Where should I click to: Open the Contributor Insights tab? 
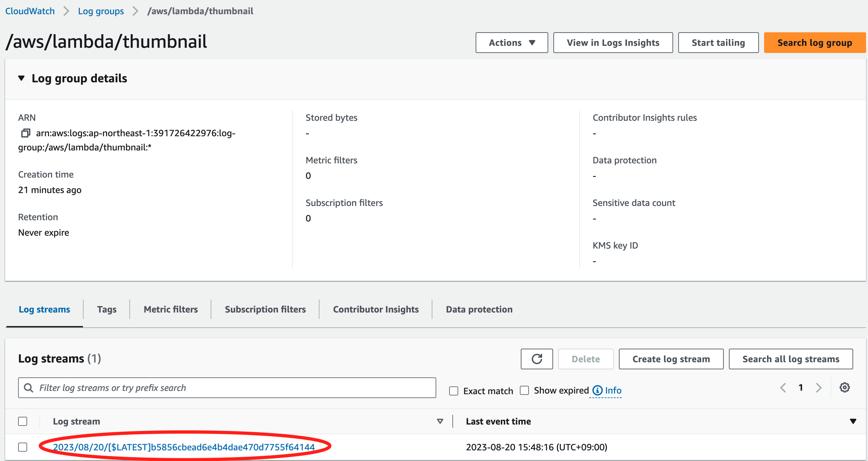click(376, 309)
